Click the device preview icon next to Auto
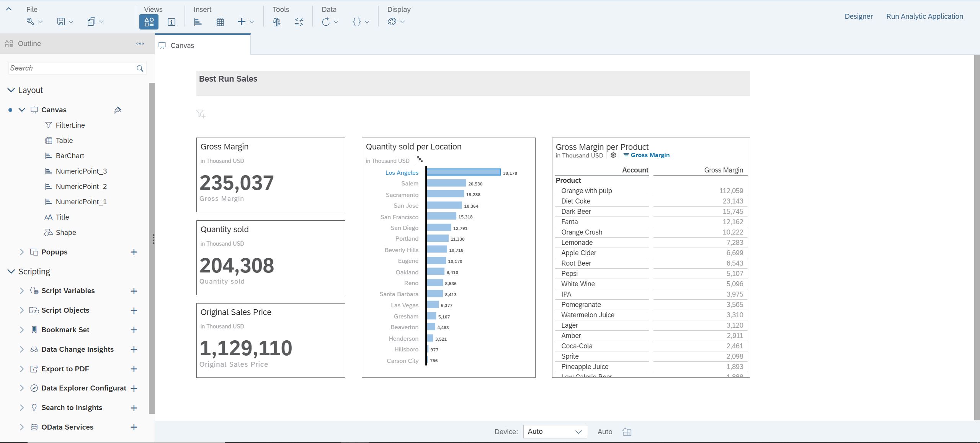 point(627,432)
